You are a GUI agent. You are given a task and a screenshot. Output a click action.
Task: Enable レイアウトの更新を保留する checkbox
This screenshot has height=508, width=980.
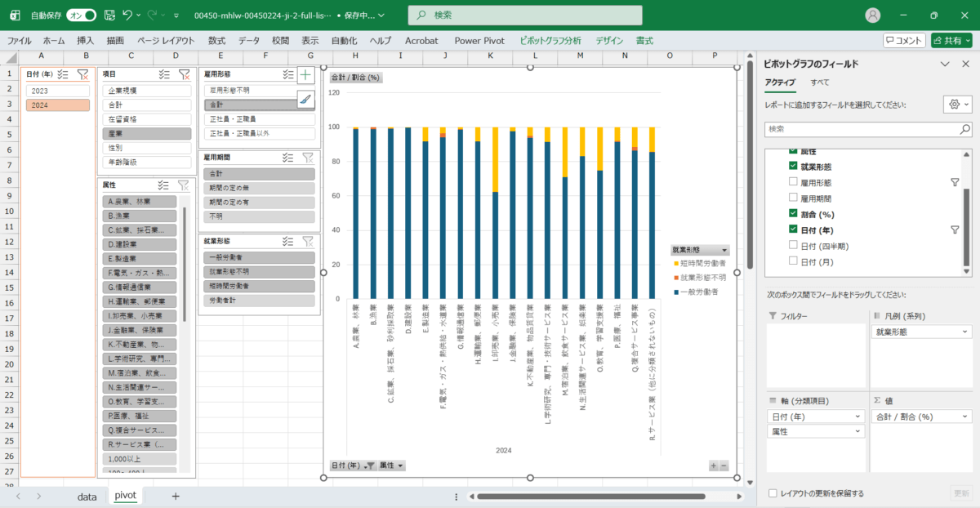tap(773, 493)
